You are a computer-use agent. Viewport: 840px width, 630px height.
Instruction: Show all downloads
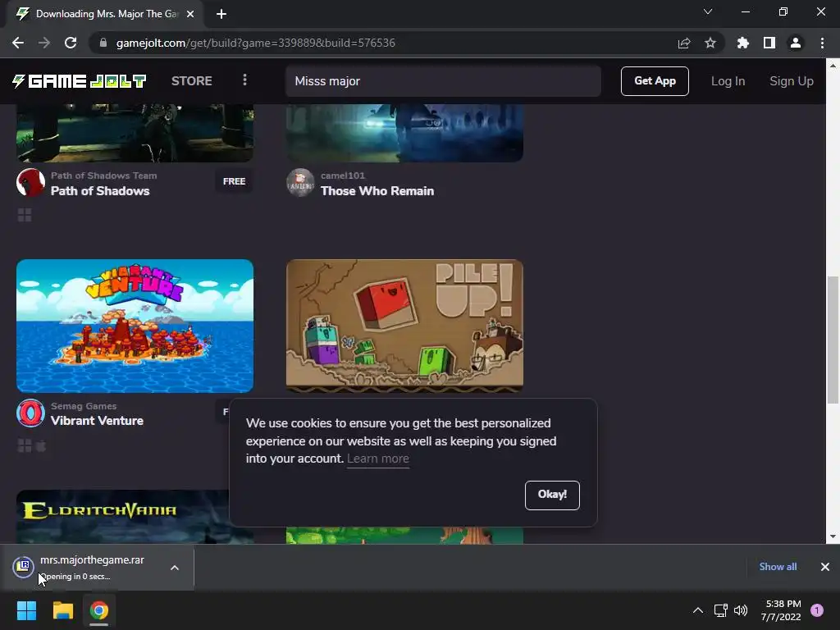coord(778,567)
